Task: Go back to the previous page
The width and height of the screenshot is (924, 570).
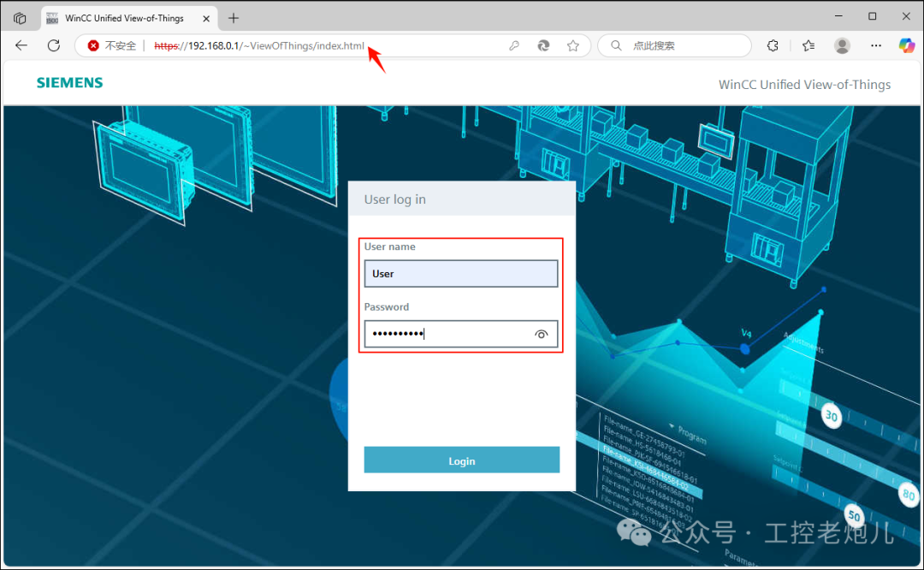Action: (21, 45)
